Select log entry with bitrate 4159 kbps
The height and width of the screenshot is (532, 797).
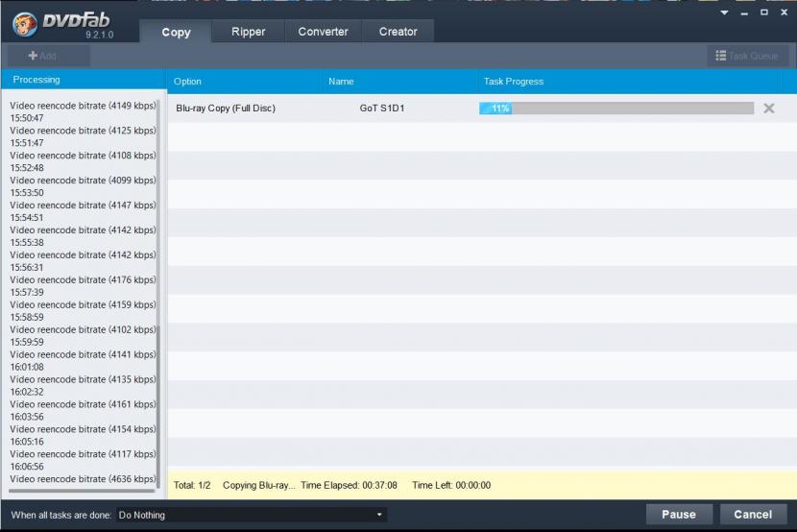pos(83,304)
